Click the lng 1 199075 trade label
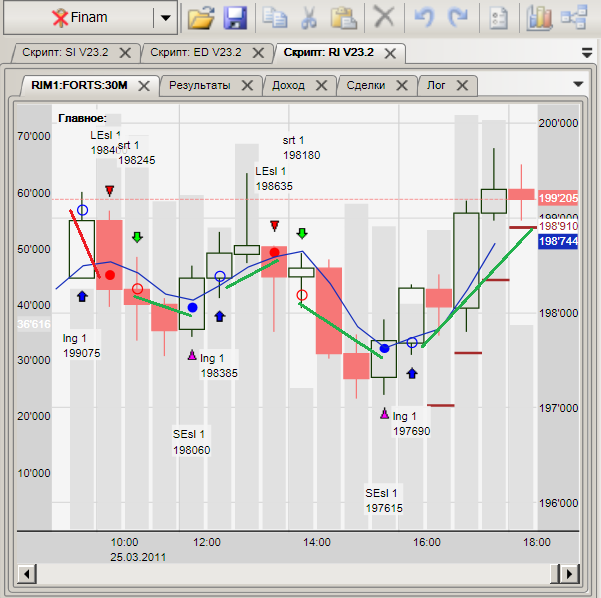This screenshot has width=601, height=598. [x=82, y=346]
